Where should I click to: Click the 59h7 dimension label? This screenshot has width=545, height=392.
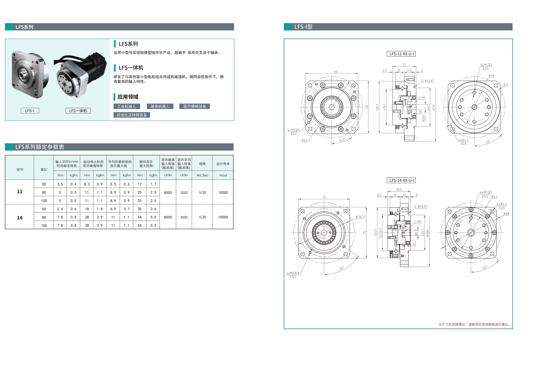coord(377,107)
